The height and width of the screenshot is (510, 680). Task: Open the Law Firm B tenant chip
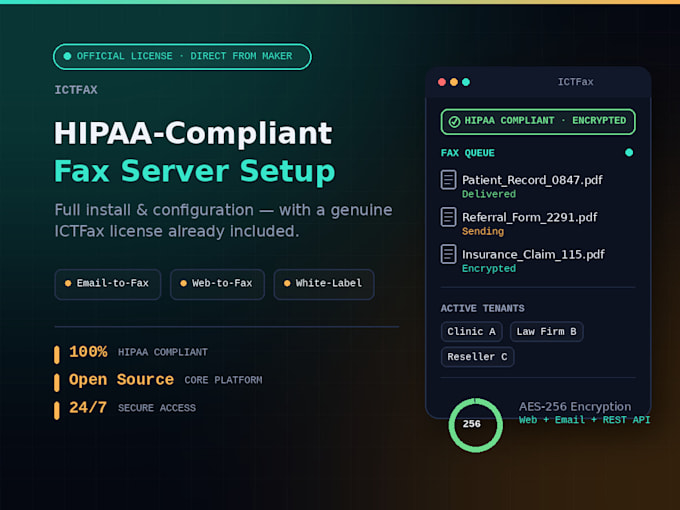546,332
